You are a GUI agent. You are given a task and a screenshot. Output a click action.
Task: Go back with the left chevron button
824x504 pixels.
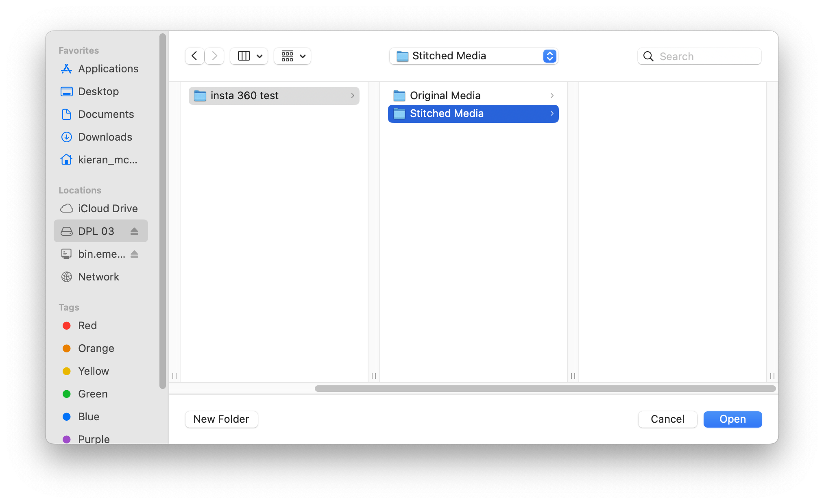pos(194,56)
